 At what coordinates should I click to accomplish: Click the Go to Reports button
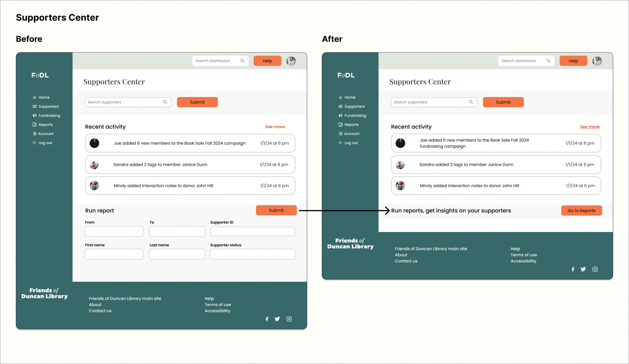[581, 211]
